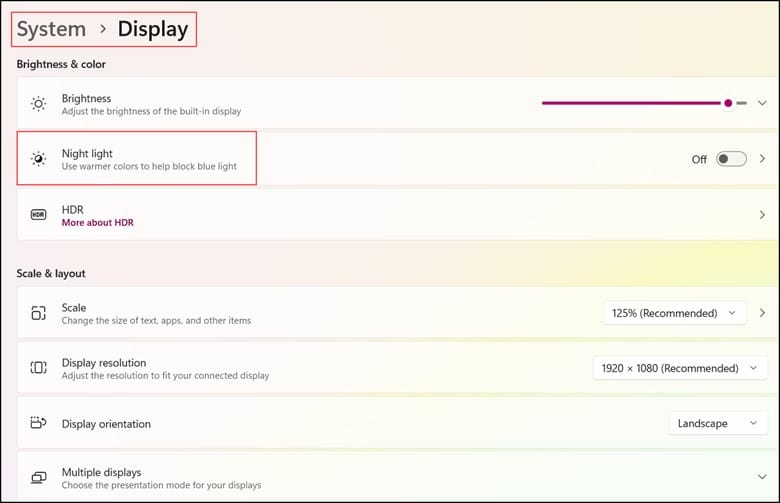Viewport: 780px width, 503px height.
Task: Click the Night light icon
Action: (x=38, y=159)
